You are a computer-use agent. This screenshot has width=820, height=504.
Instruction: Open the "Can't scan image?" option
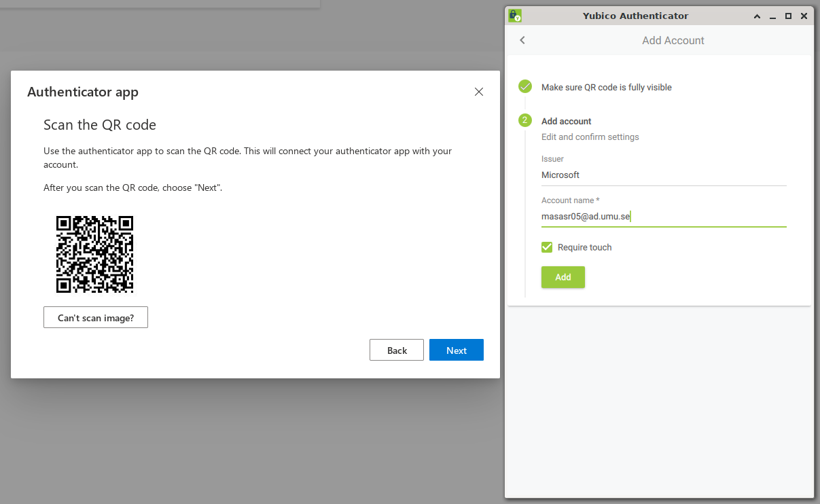point(96,317)
